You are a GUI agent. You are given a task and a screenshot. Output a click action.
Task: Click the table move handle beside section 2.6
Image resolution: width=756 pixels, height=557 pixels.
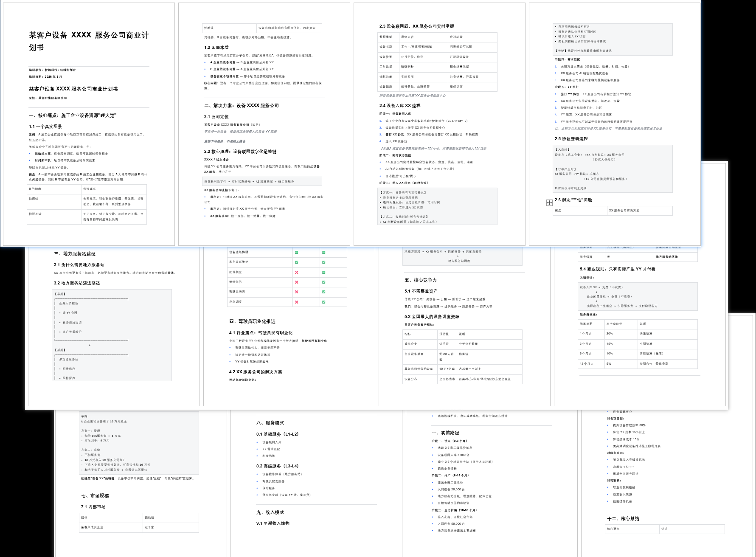(549, 203)
